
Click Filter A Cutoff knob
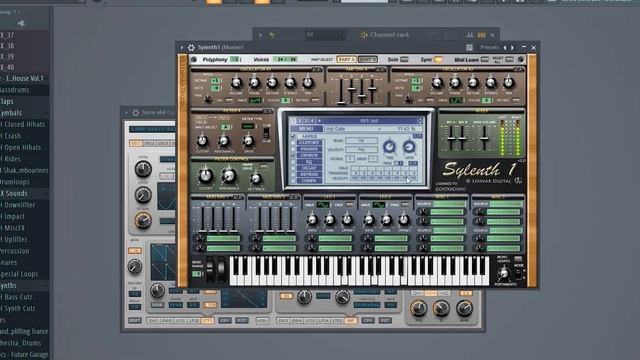pos(202,141)
